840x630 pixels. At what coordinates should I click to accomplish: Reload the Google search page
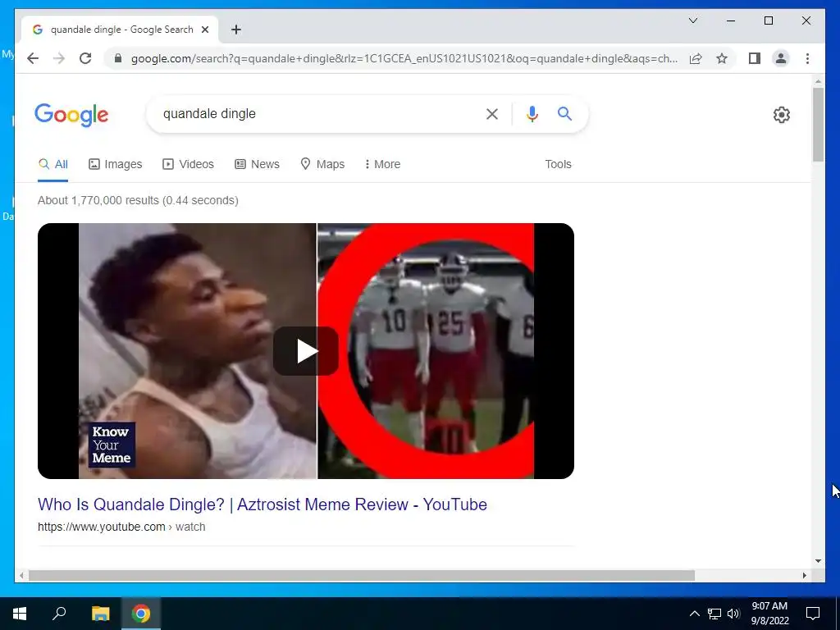pos(85,58)
